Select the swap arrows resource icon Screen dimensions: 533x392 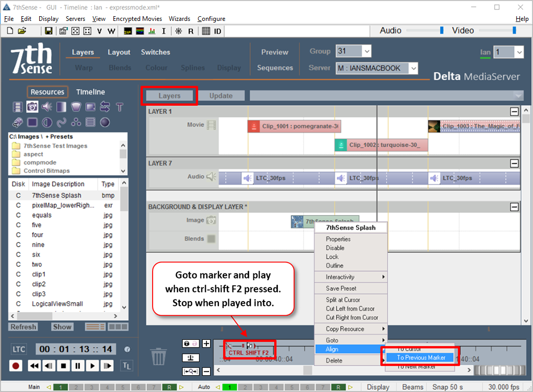click(105, 107)
